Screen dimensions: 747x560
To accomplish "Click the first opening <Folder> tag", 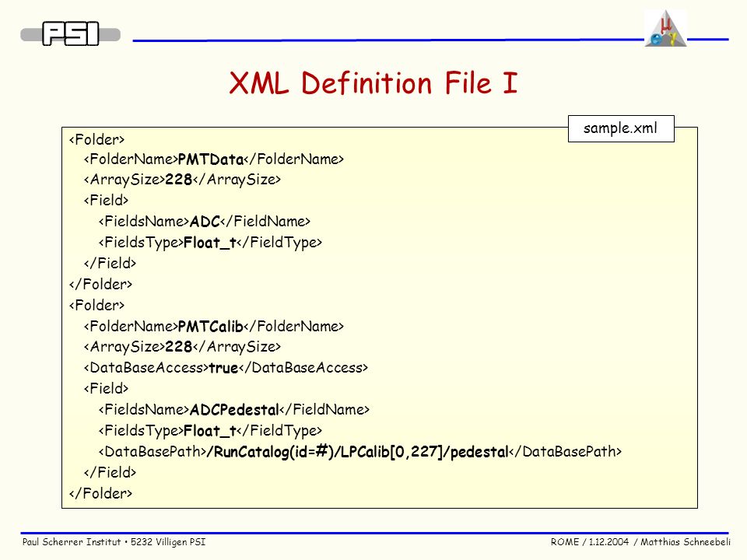I will (x=96, y=139).
